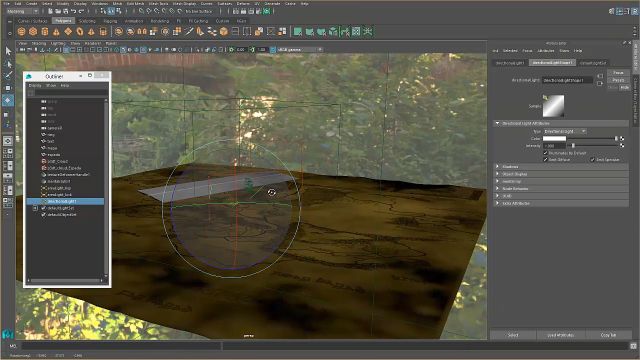This screenshot has width=640, height=360.
Task: Click the highlighted active tool in toolbox
Action: [x=8, y=100]
